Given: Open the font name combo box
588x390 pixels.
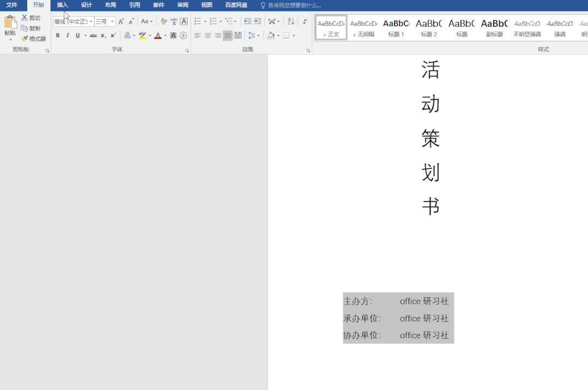Looking at the screenshot, I should tap(73, 21).
